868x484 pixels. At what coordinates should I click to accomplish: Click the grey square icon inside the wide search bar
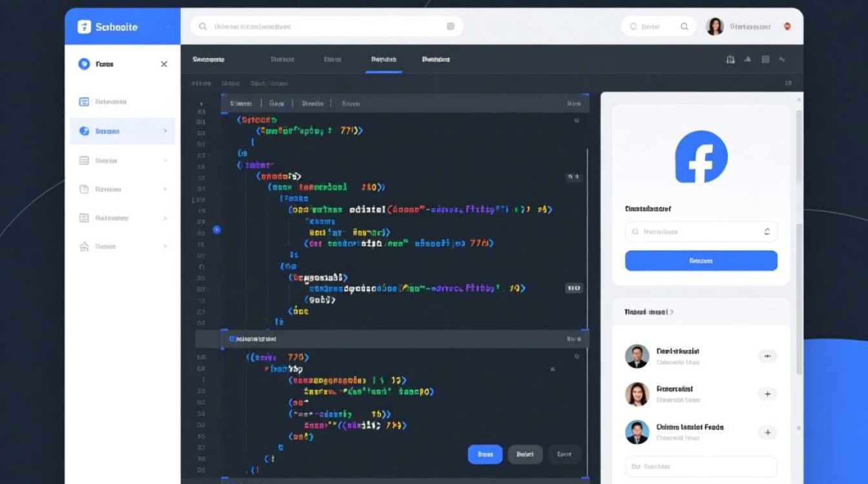(451, 26)
